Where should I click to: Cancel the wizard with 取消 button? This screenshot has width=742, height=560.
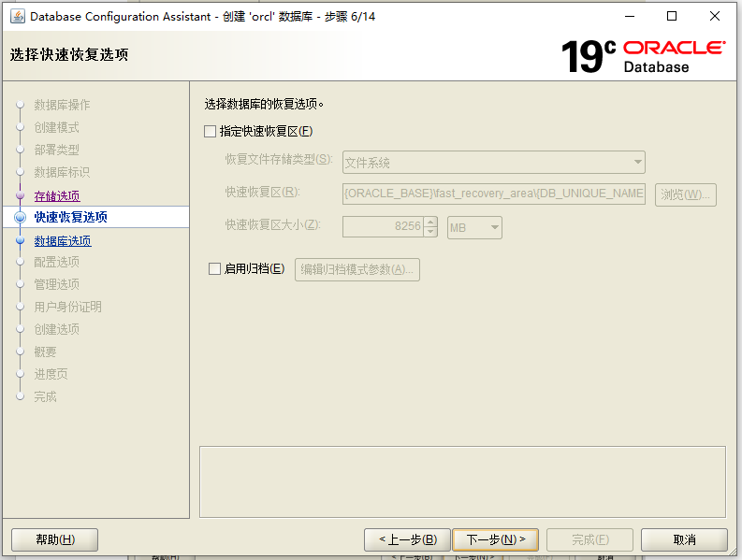point(684,539)
